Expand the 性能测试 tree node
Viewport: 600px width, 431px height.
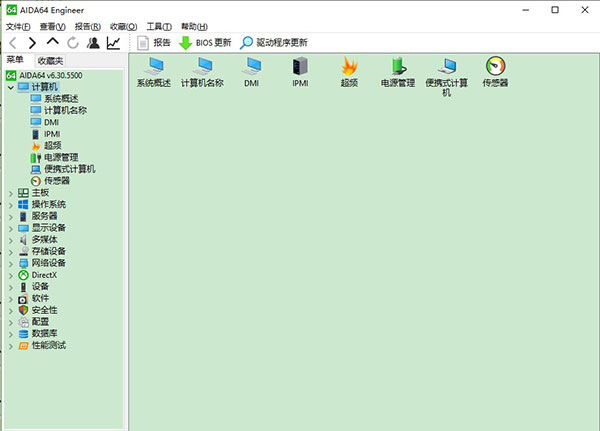(x=11, y=346)
